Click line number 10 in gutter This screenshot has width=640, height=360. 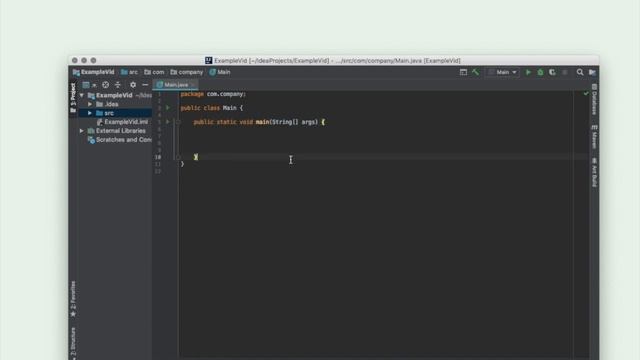tap(158, 157)
